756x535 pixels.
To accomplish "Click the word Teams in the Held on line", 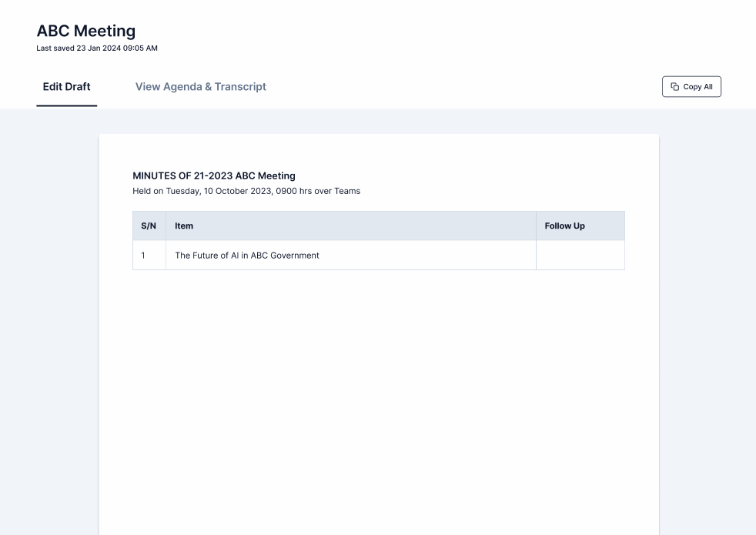I will tap(347, 191).
